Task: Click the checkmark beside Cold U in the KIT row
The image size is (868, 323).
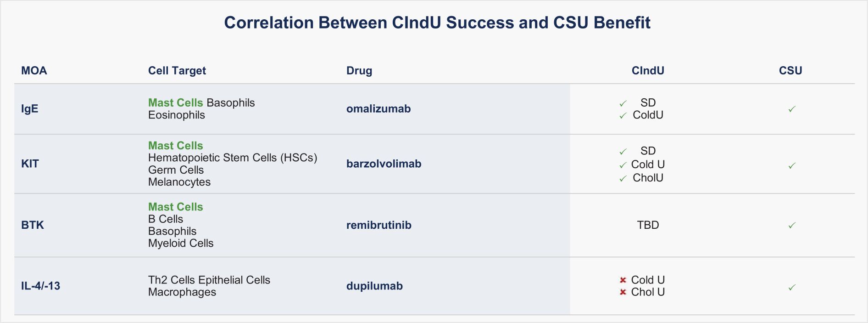Action: pos(623,165)
